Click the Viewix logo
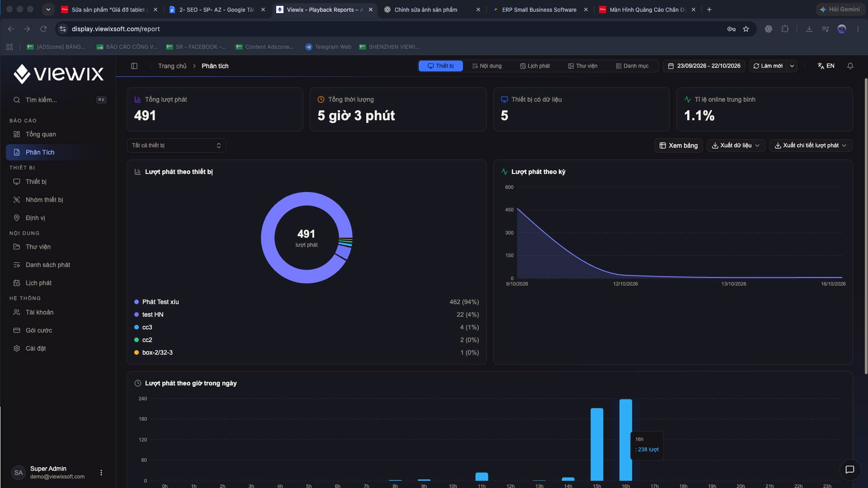868x488 pixels. (x=58, y=74)
